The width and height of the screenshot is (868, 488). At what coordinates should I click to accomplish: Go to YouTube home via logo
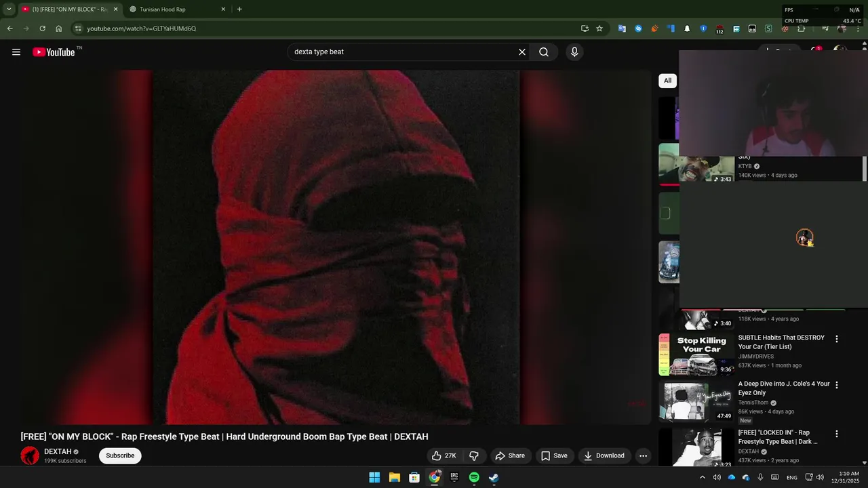tap(54, 52)
